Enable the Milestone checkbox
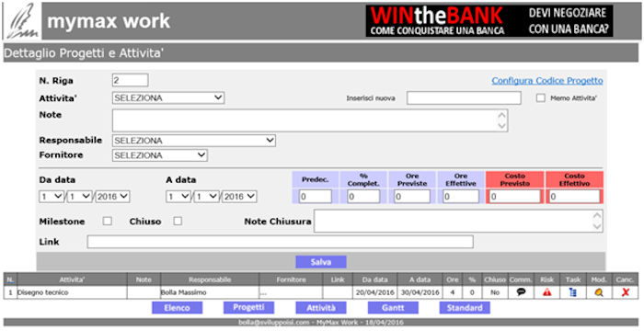Image resolution: width=644 pixels, height=331 pixels. [108, 221]
